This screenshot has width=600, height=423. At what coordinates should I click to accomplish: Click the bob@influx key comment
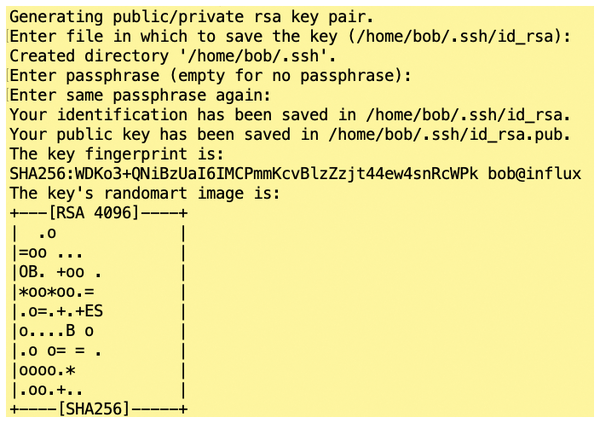click(x=535, y=174)
